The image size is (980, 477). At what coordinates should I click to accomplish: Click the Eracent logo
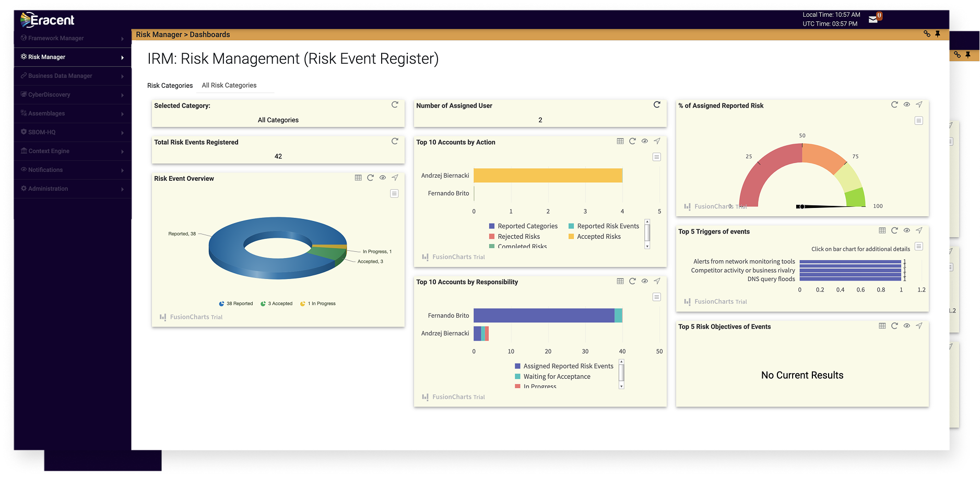[47, 20]
